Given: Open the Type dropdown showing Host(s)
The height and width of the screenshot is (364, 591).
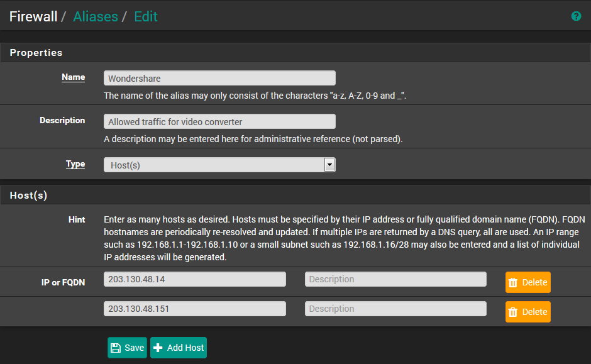Looking at the screenshot, I should coord(214,165).
